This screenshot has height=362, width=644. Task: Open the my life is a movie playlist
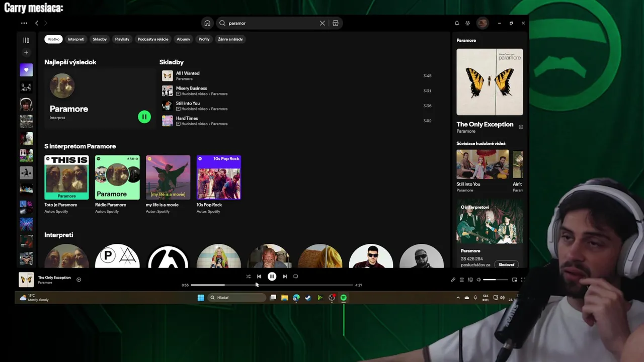pos(168,185)
